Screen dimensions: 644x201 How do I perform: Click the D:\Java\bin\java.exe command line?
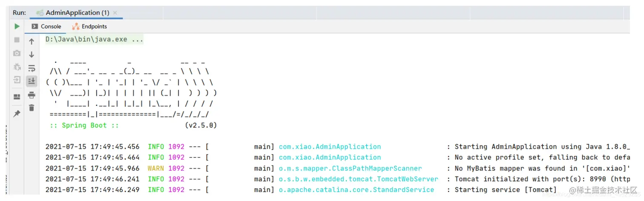point(95,39)
